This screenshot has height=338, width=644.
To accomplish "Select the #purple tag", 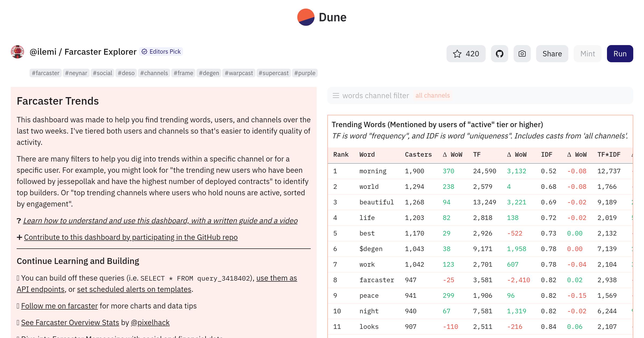I will click(x=305, y=73).
